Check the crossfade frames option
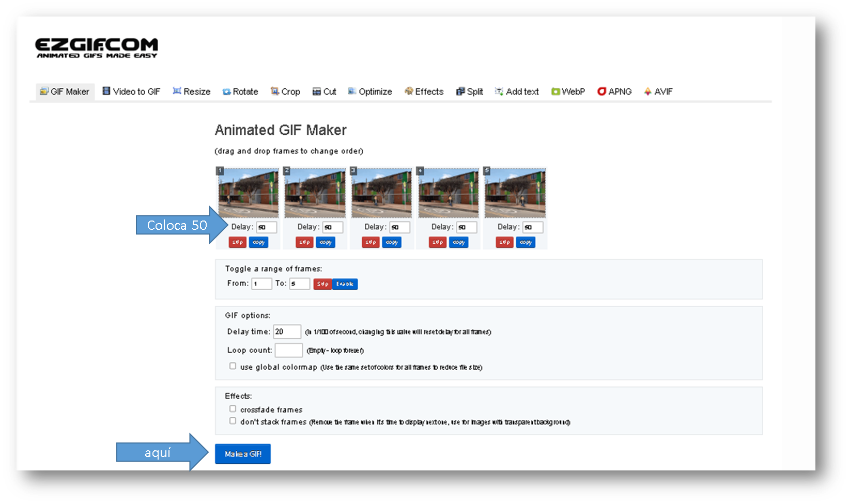 233,408
